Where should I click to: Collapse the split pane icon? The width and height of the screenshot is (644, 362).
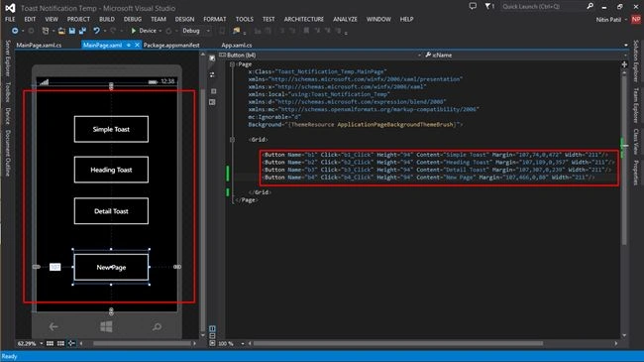[212, 343]
